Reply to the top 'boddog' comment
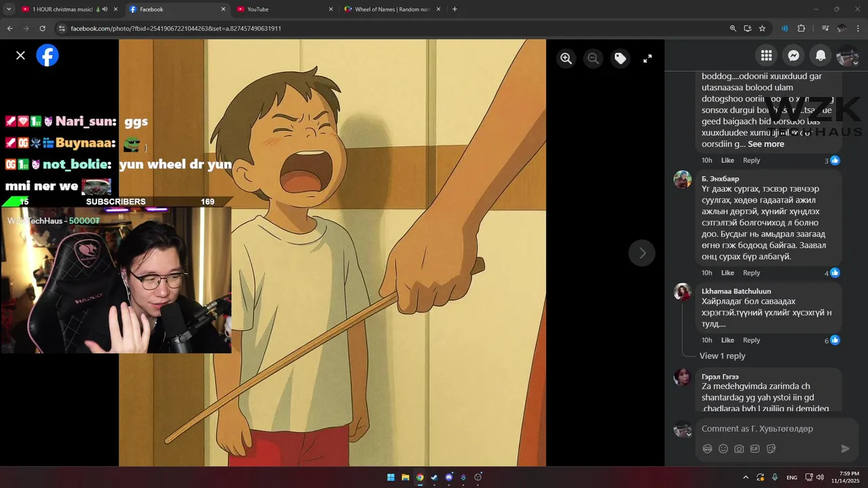The image size is (868, 488). click(751, 161)
